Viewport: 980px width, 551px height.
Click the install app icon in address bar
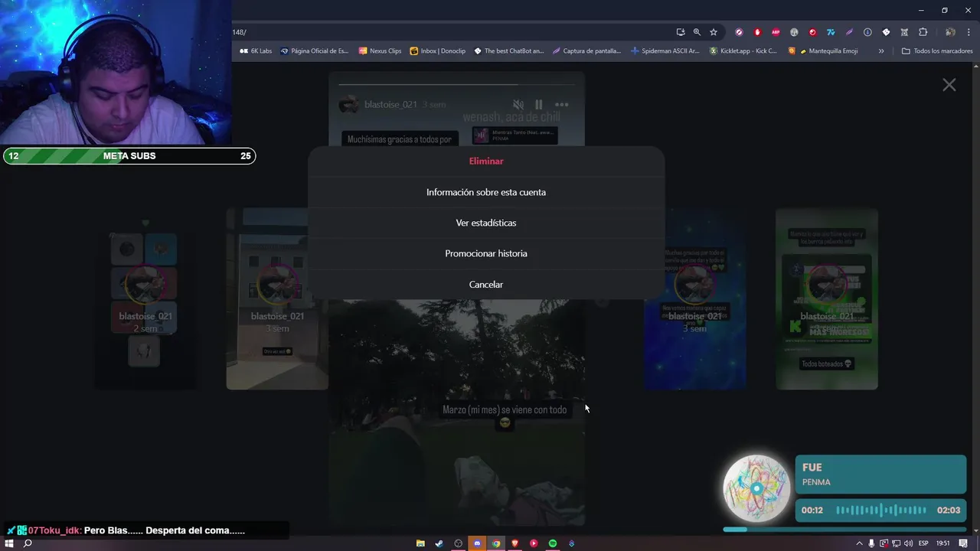pos(680,32)
